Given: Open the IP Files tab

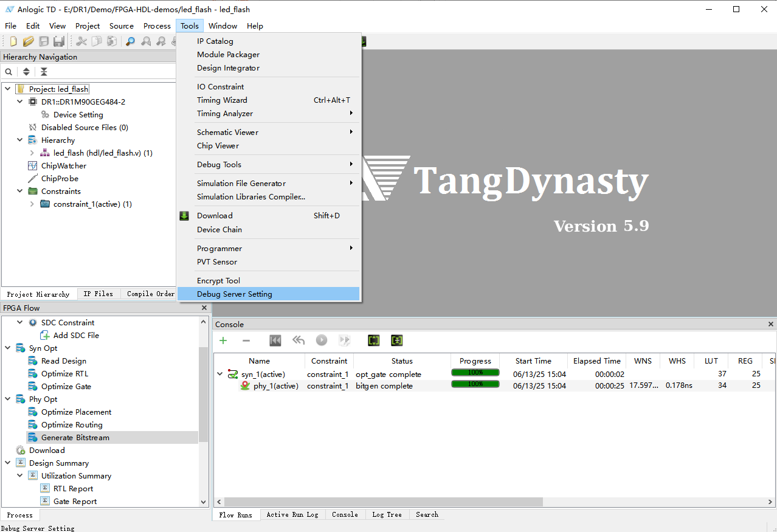Looking at the screenshot, I should click(98, 294).
